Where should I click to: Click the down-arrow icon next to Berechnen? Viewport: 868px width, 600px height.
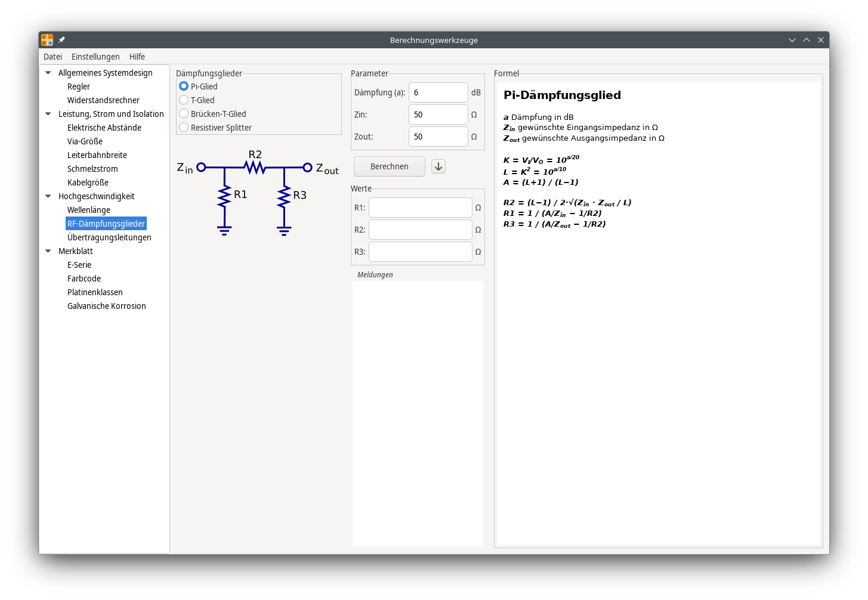coord(438,166)
